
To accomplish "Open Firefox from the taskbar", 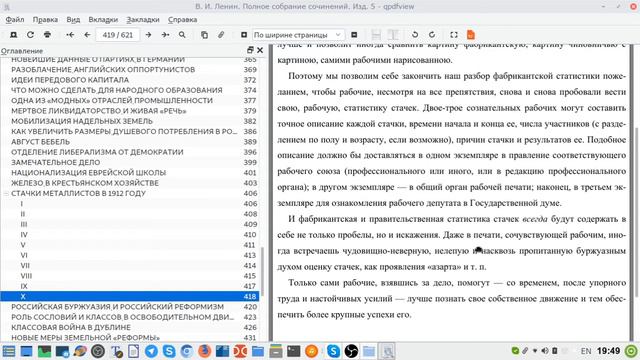I will 204,351.
